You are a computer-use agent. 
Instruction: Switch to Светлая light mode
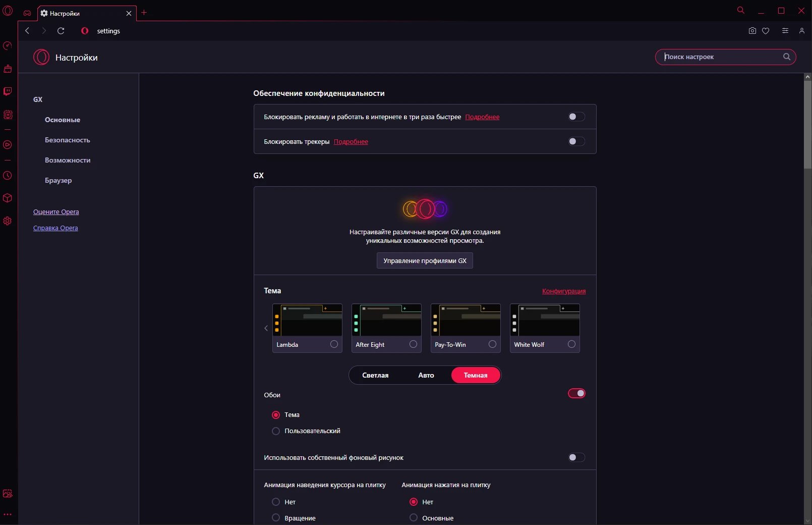point(375,375)
